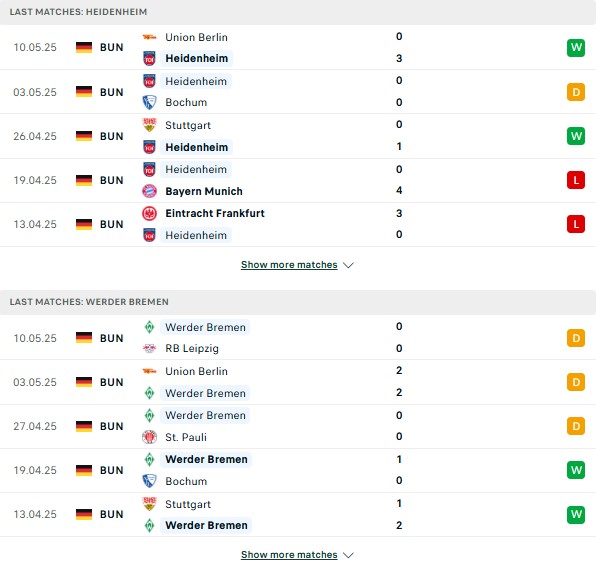Image resolution: width=596 pixels, height=572 pixels.
Task: Open Show more matches link under Heidenheim
Action: point(289,265)
